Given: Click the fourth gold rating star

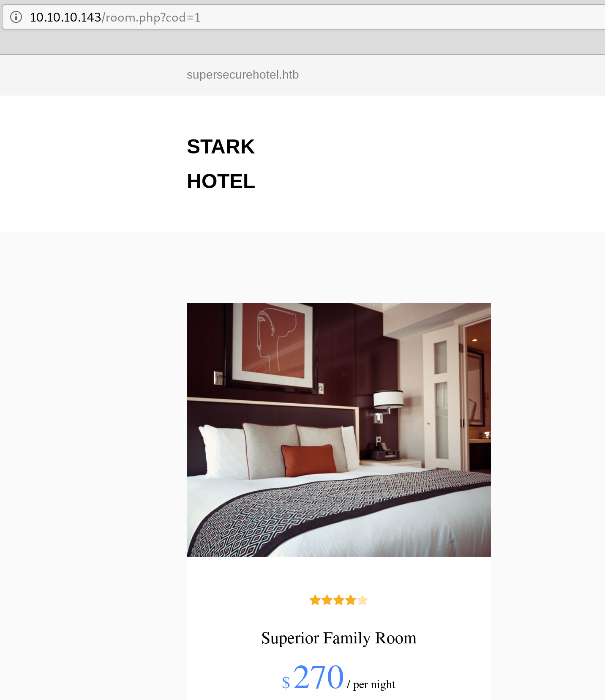Looking at the screenshot, I should tap(351, 600).
